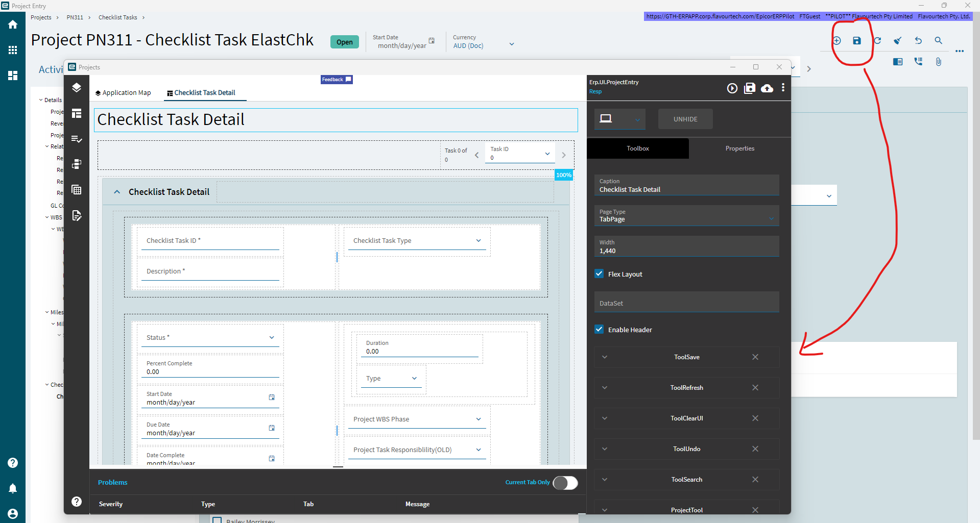Open the dashboard tiles icon in the sidebar
This screenshot has width=980, height=523.
(13, 76)
